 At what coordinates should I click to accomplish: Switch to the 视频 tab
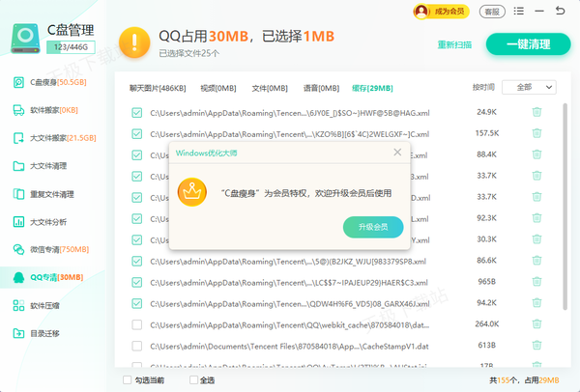(222, 88)
